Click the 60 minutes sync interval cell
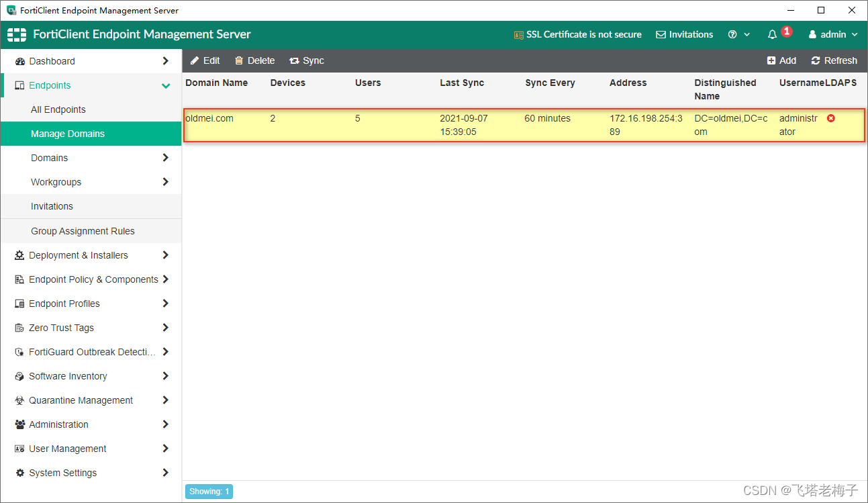Viewport: 868px width, 503px height. 548,118
